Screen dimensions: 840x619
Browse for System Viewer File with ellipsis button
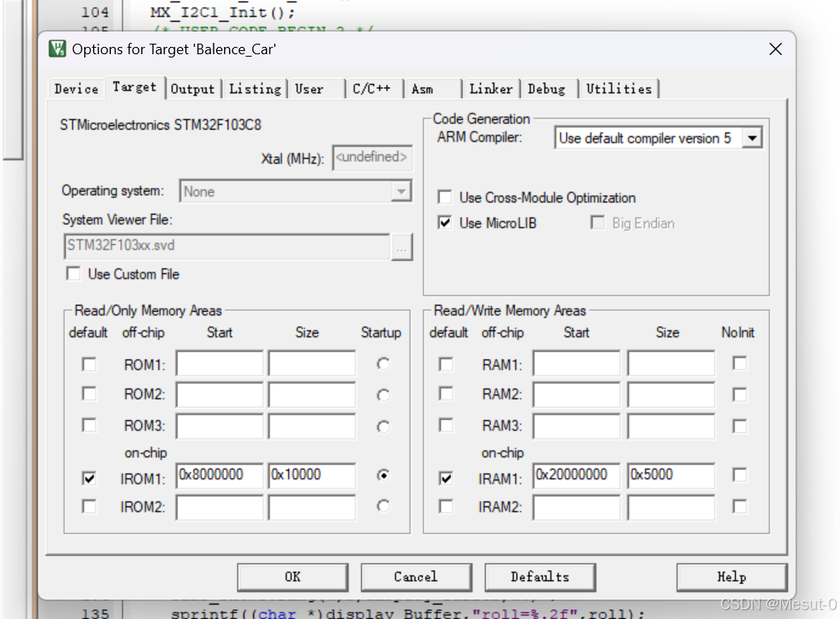point(401,248)
